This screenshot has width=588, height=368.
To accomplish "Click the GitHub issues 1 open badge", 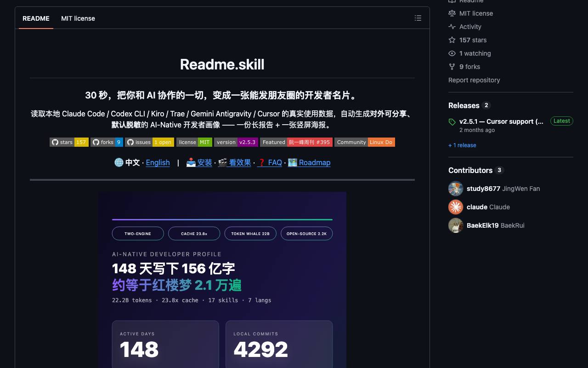I will [149, 142].
